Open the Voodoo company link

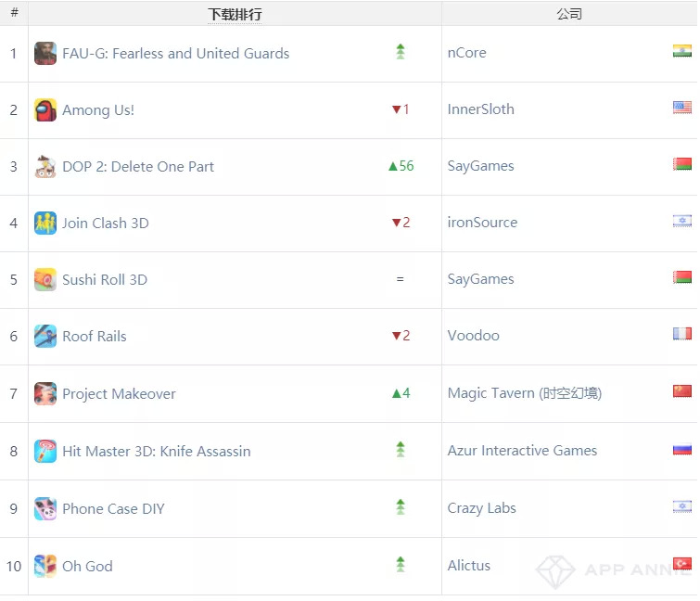pos(473,336)
